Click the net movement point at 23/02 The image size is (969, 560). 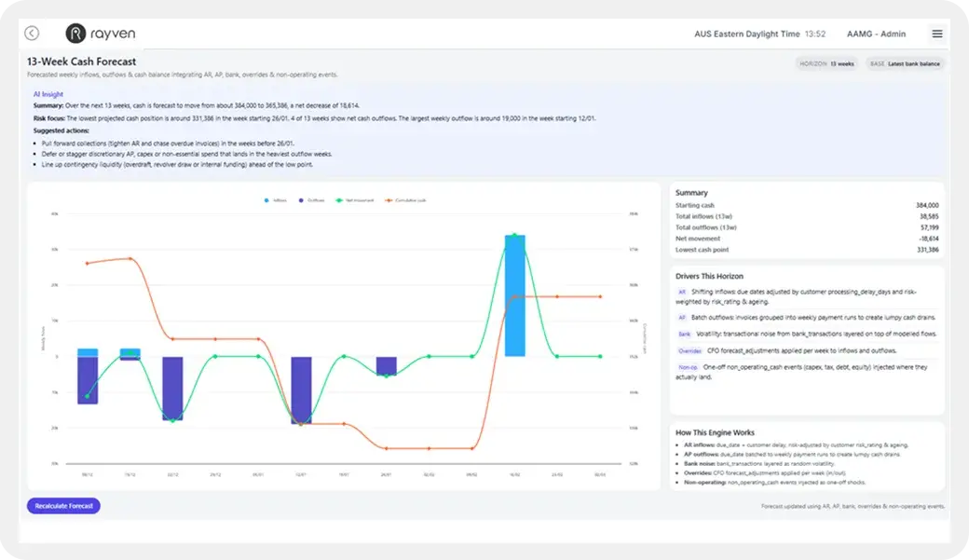tap(557, 357)
